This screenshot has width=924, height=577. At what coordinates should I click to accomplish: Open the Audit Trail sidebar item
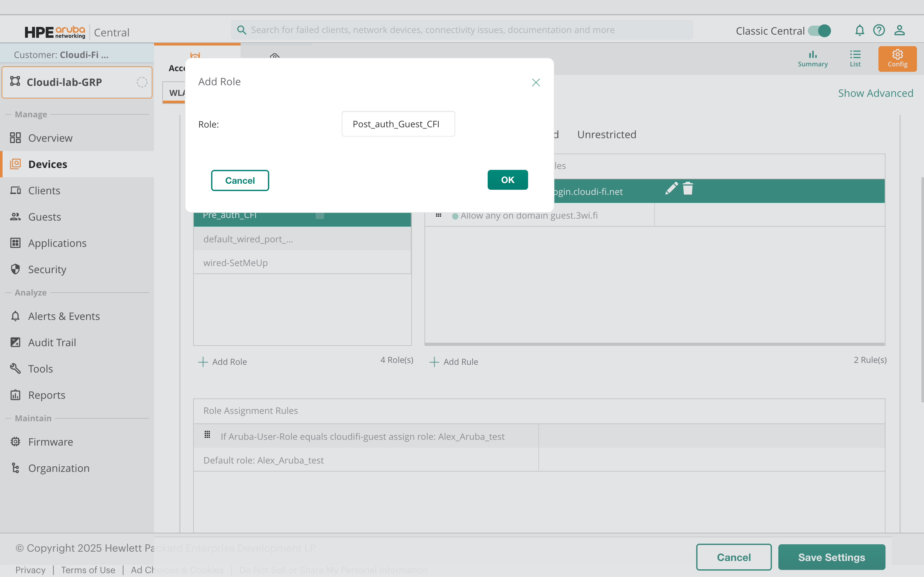[x=52, y=342]
